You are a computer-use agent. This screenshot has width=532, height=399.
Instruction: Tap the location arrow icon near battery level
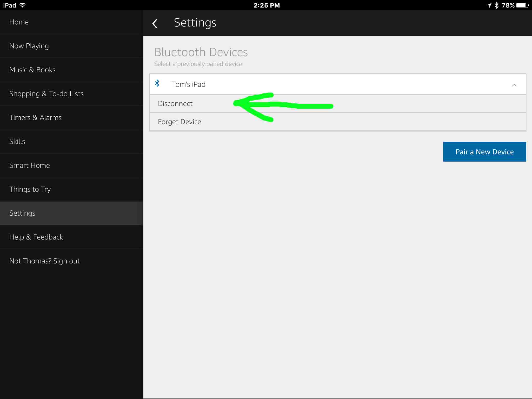[x=490, y=5]
